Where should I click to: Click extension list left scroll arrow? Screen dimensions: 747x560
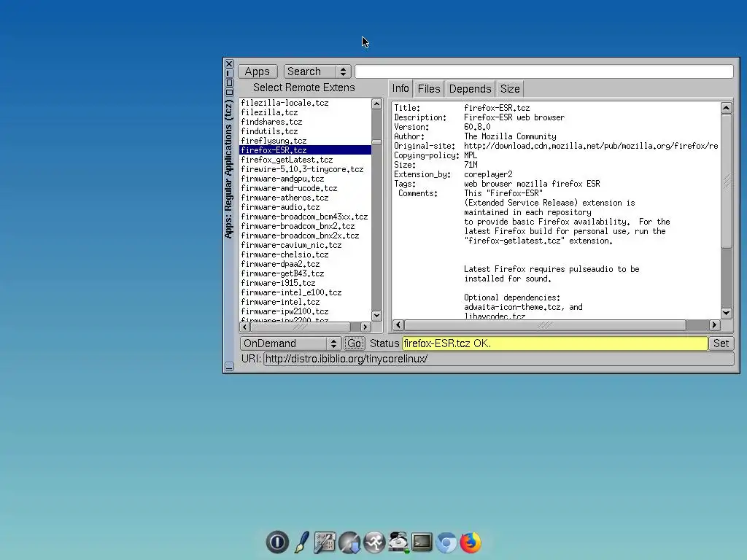pyautogui.click(x=245, y=327)
